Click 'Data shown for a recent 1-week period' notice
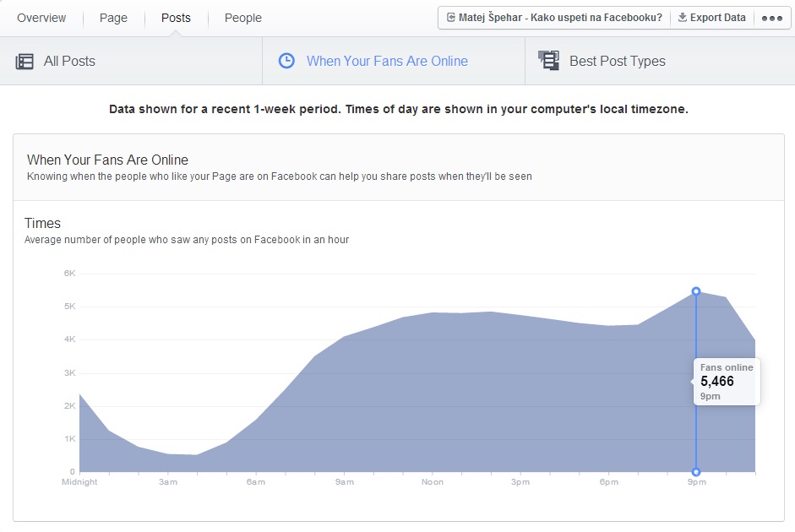This screenshot has width=795, height=532. point(399,110)
